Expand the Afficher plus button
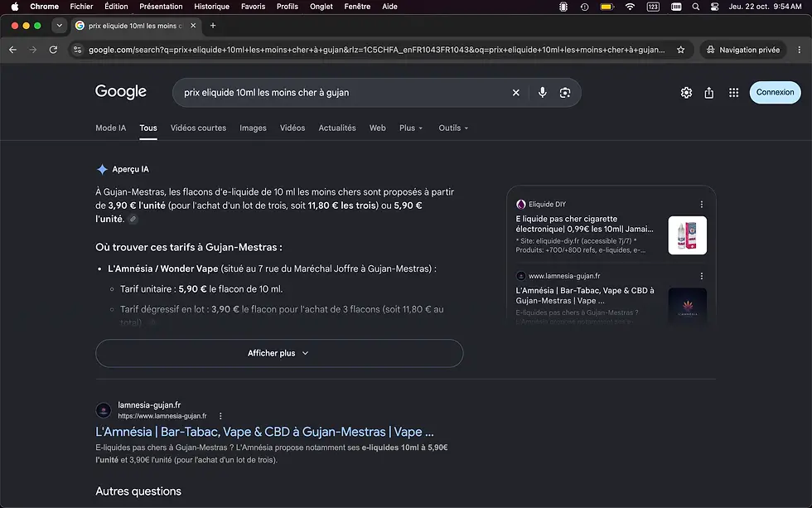 tap(279, 353)
